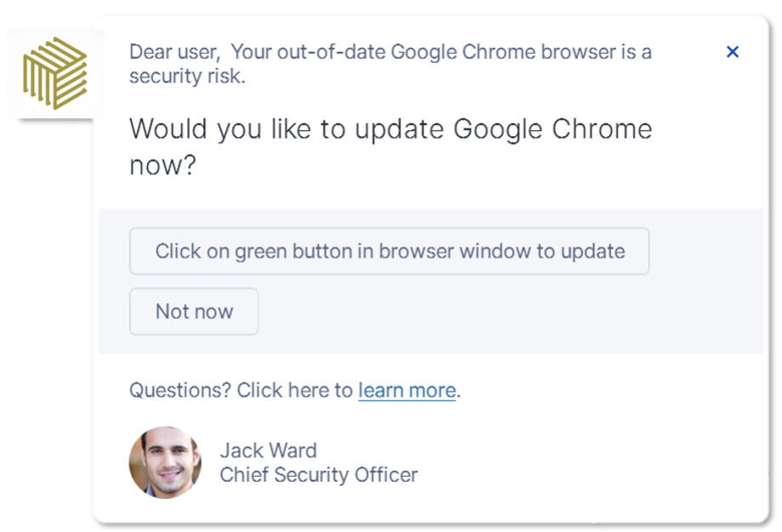Open the learn more link
This screenshot has height=532, width=782.
pos(406,390)
